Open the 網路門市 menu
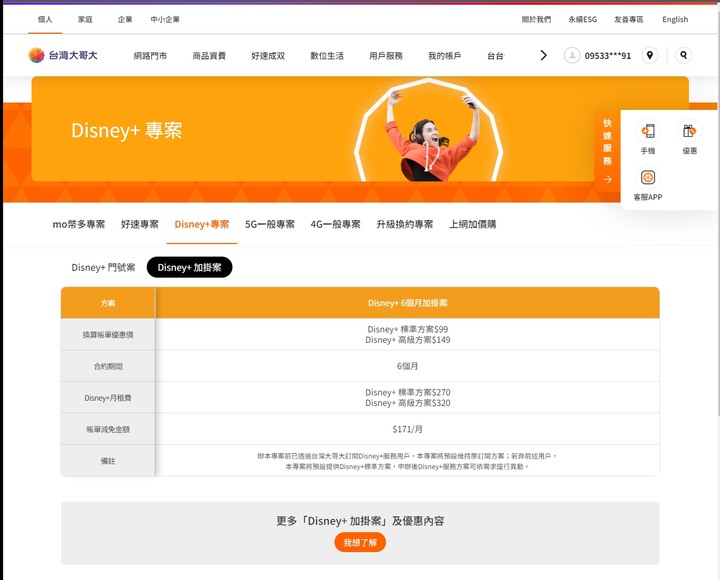Screen dimensions: 720x580 coord(150,56)
